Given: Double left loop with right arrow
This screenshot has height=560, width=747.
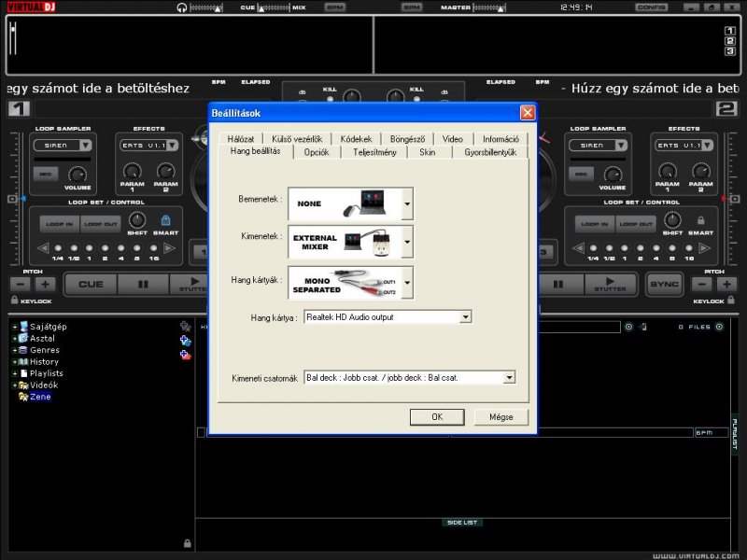Looking at the screenshot, I should click(x=169, y=248).
